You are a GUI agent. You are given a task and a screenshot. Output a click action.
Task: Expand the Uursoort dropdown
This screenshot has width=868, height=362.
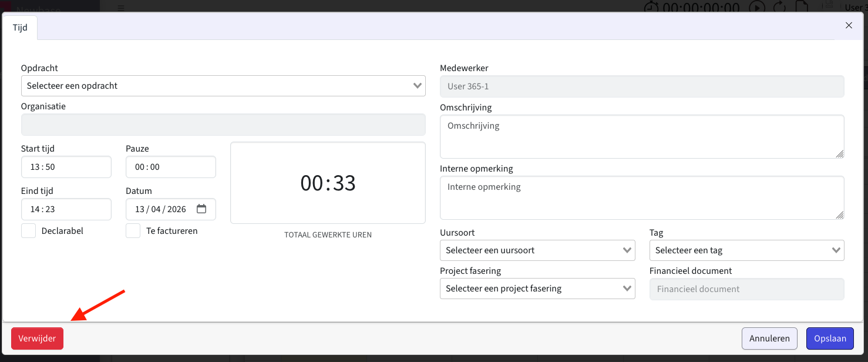[x=537, y=250]
